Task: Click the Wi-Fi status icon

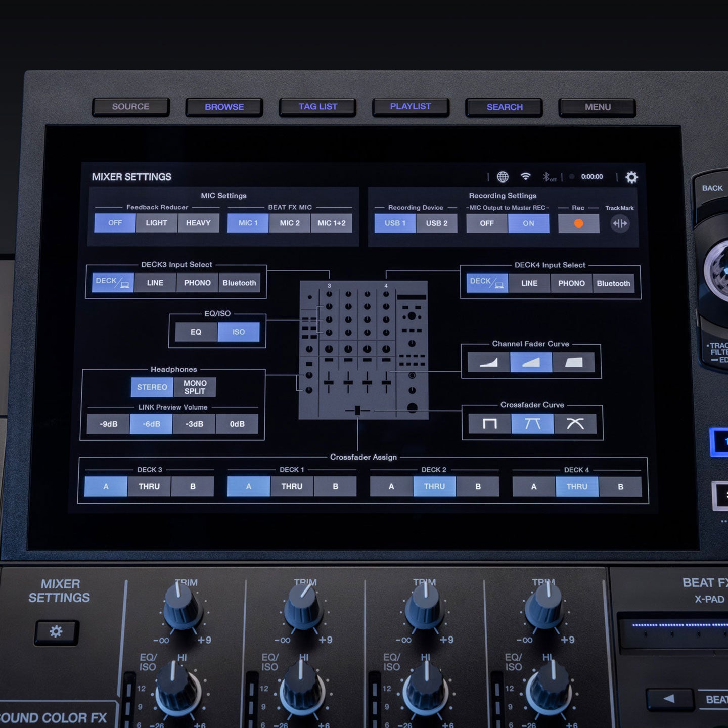Action: 526,176
